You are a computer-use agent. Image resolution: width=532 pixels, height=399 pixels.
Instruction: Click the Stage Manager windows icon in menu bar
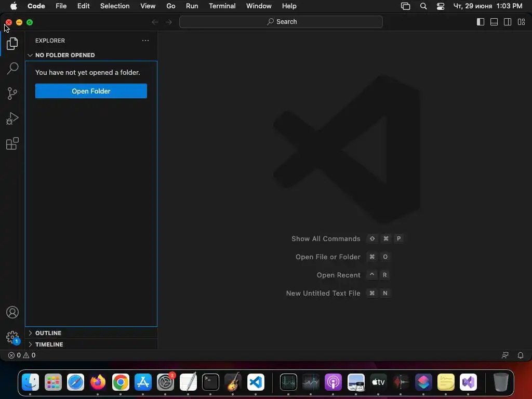click(x=405, y=6)
